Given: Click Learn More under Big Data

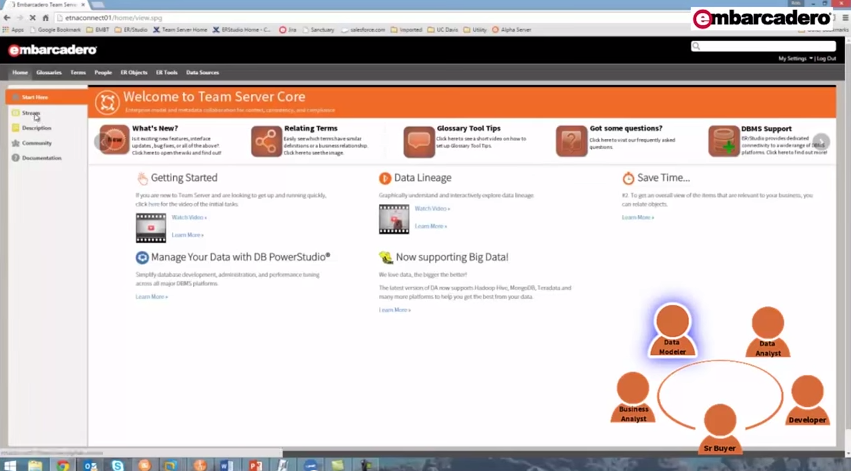Looking at the screenshot, I should click(x=395, y=310).
